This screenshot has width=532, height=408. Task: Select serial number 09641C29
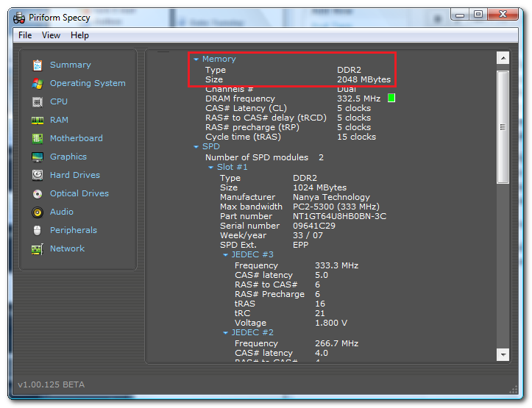tap(314, 226)
